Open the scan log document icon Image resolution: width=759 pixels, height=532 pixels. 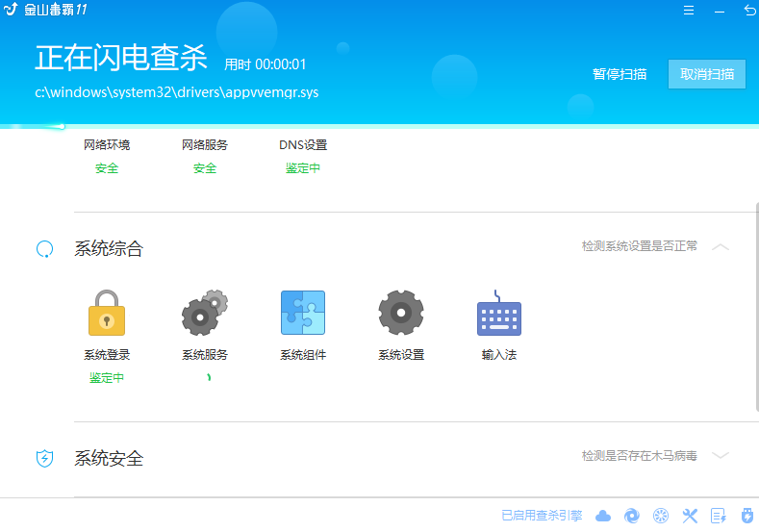(x=718, y=516)
